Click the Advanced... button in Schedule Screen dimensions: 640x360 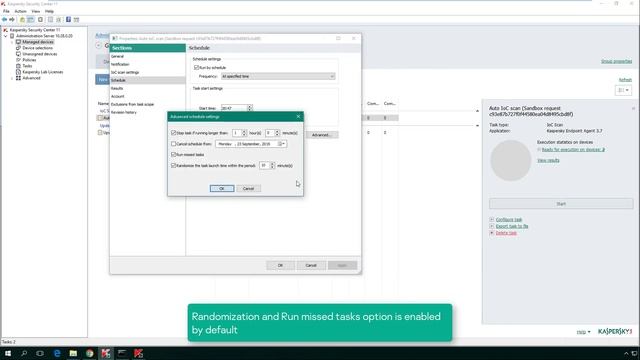(321, 135)
